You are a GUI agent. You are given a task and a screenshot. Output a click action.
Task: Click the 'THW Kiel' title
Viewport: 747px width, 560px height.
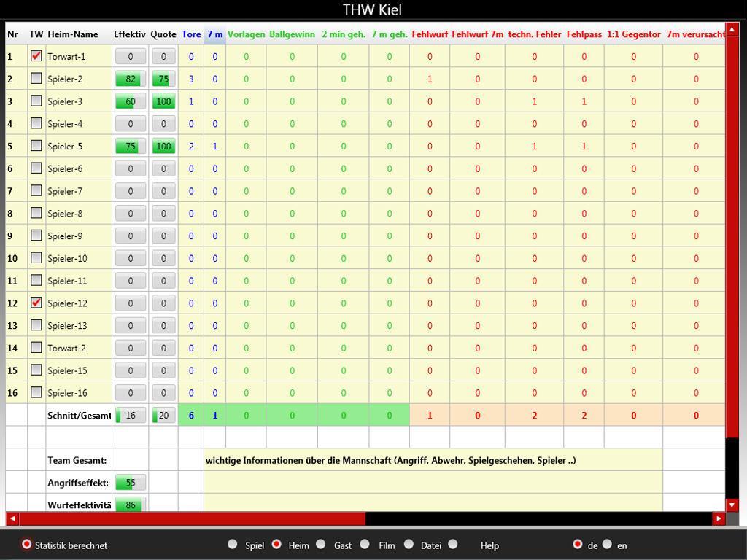coord(372,9)
